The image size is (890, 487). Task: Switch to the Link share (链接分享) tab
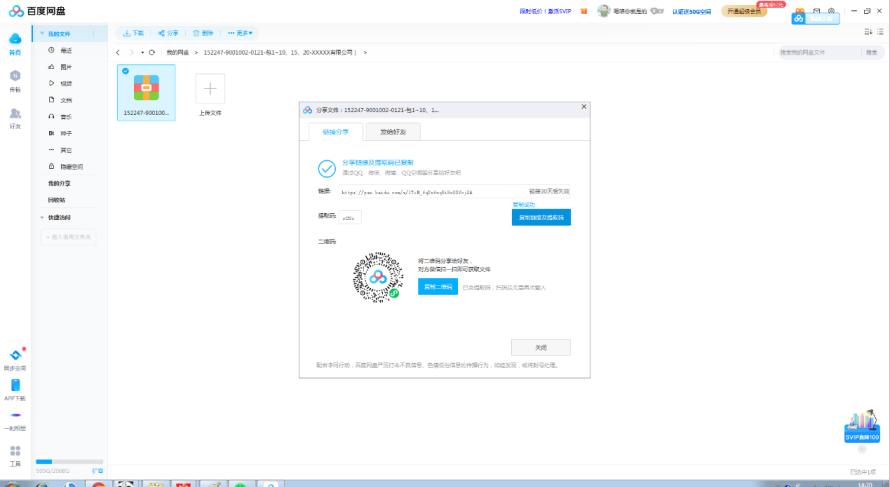click(335, 132)
